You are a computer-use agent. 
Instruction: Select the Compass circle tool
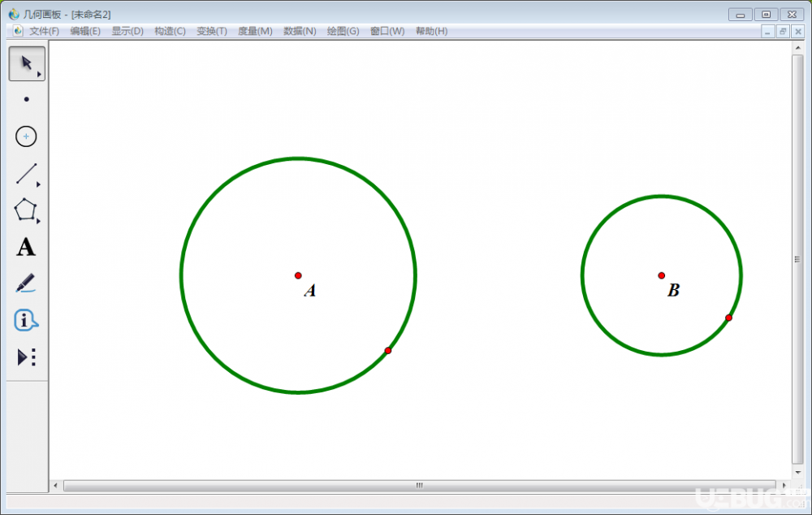tap(27, 136)
